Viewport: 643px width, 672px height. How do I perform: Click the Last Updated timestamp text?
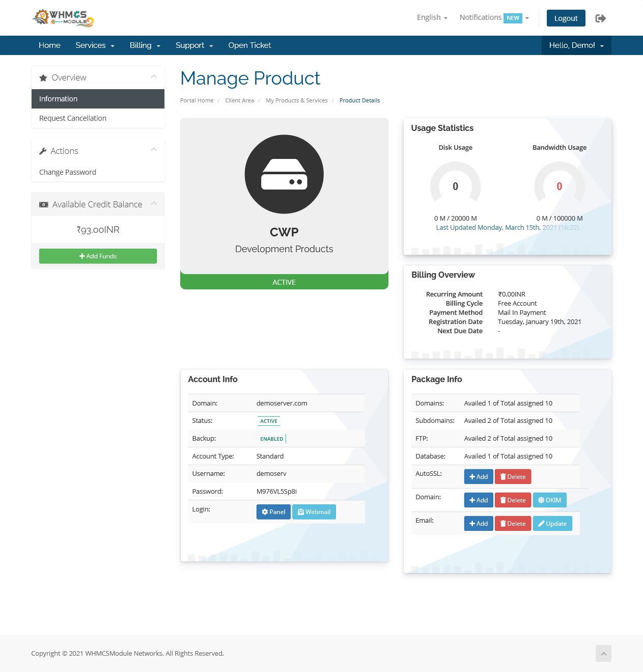(x=507, y=228)
